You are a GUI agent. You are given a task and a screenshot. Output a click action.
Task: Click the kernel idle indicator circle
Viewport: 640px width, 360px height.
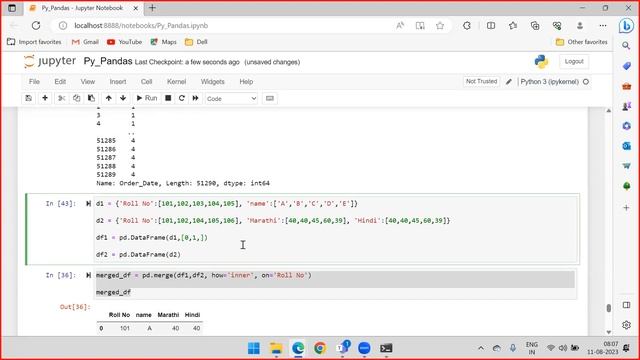coord(586,82)
